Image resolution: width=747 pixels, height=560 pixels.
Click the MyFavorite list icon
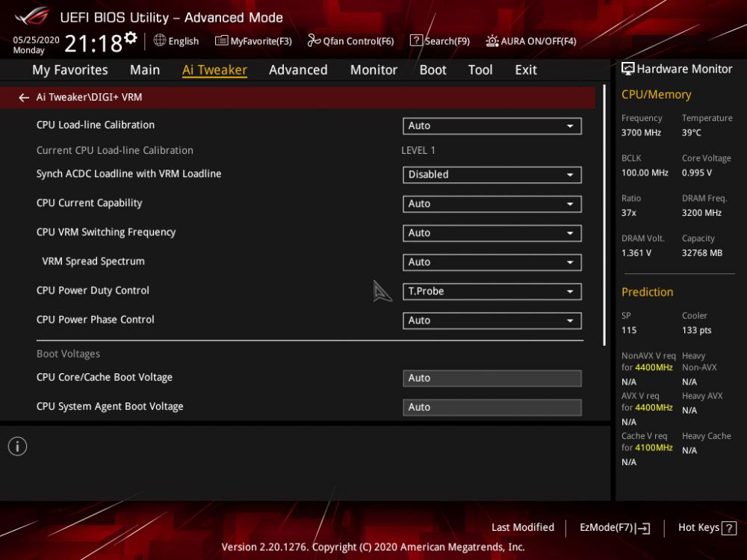(x=222, y=40)
